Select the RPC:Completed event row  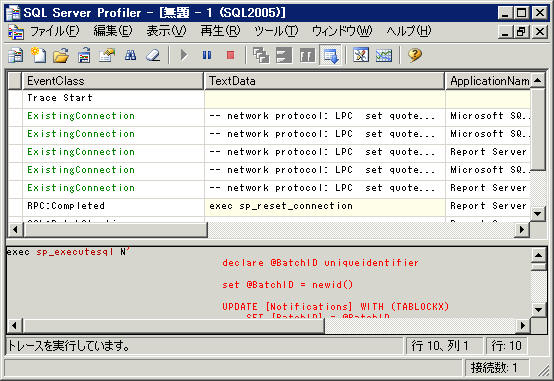pos(269,206)
